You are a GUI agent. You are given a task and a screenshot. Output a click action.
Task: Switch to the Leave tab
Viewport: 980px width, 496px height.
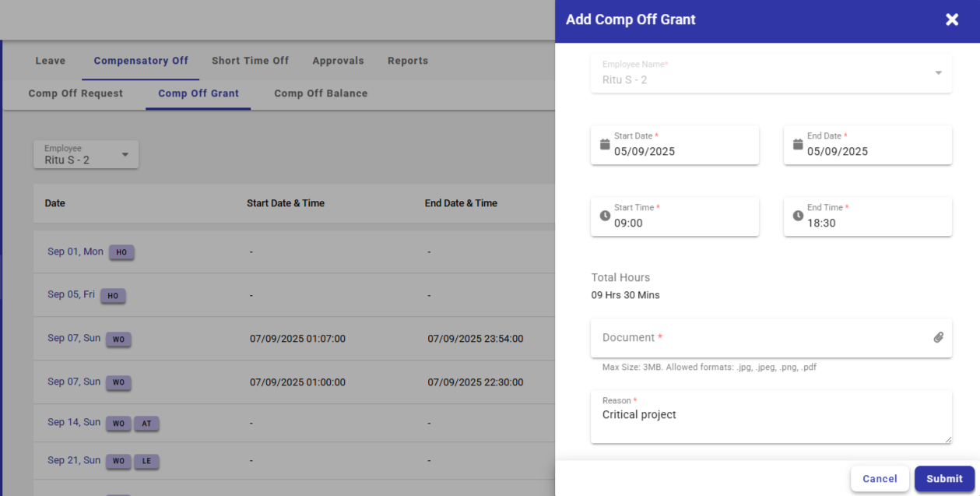pyautogui.click(x=51, y=61)
